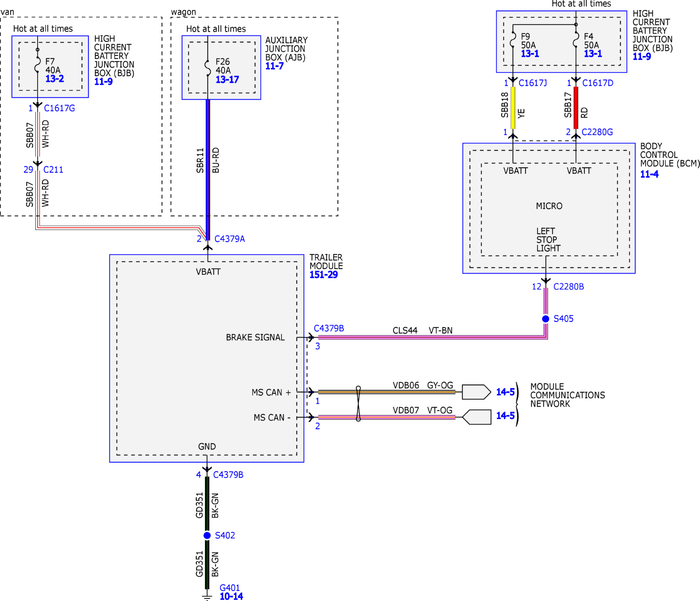
Task: Select connector label C1617J
Action: 533,83
